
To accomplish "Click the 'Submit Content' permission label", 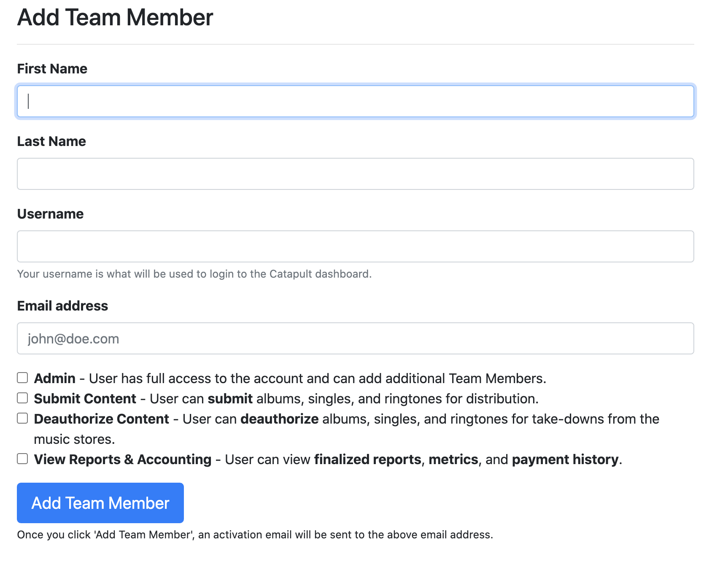I will pyautogui.click(x=85, y=399).
